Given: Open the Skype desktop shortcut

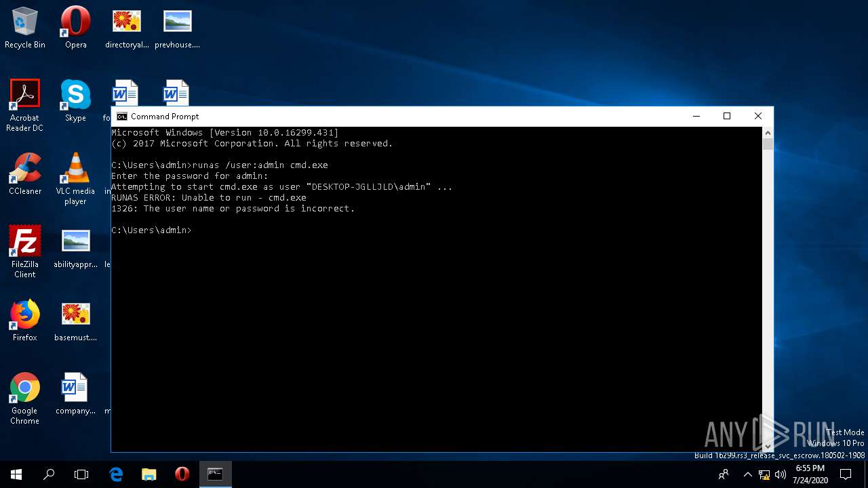Looking at the screenshot, I should pyautogui.click(x=75, y=100).
